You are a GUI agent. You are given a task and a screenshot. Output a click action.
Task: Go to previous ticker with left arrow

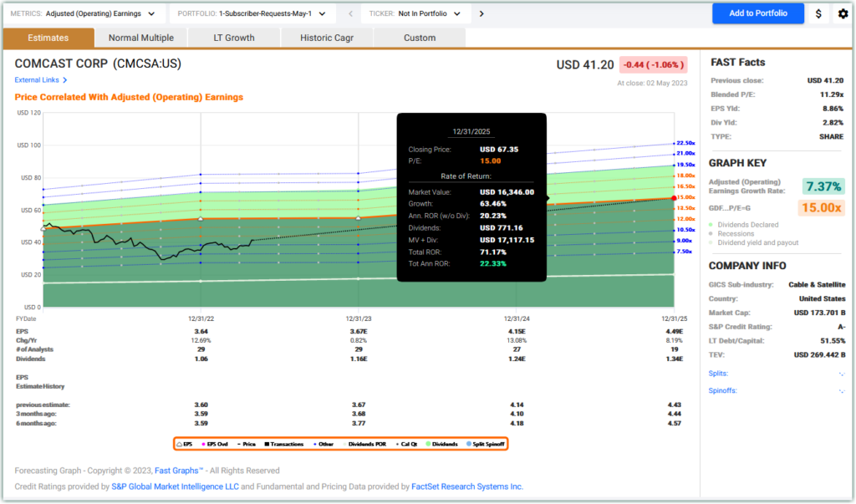pos(350,13)
